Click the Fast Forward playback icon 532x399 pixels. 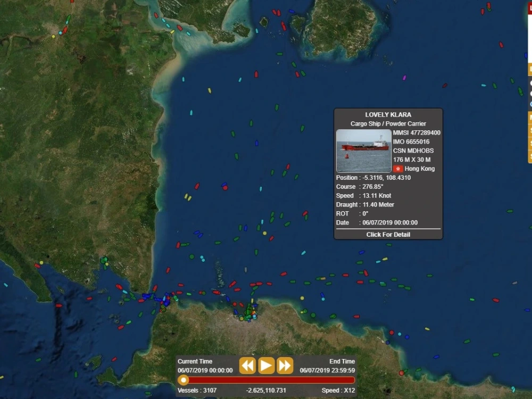pos(285,365)
